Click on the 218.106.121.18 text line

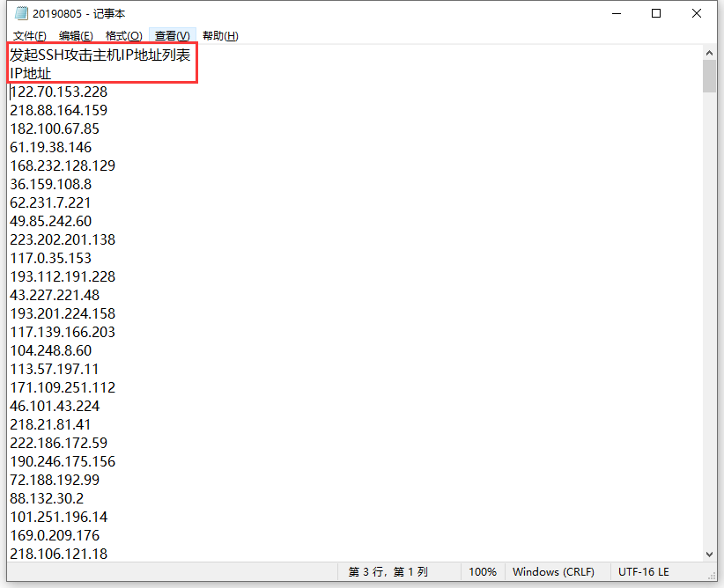pyautogui.click(x=59, y=554)
